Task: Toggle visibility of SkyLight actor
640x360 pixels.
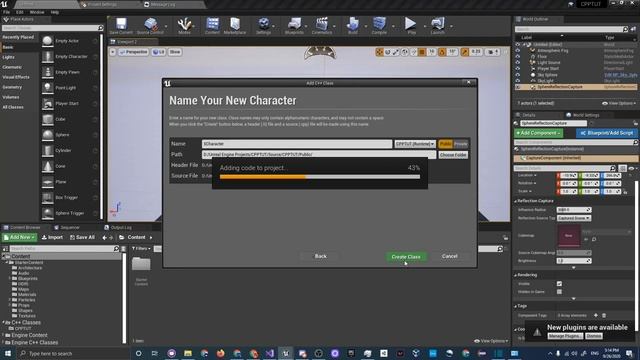Action: (x=518, y=81)
